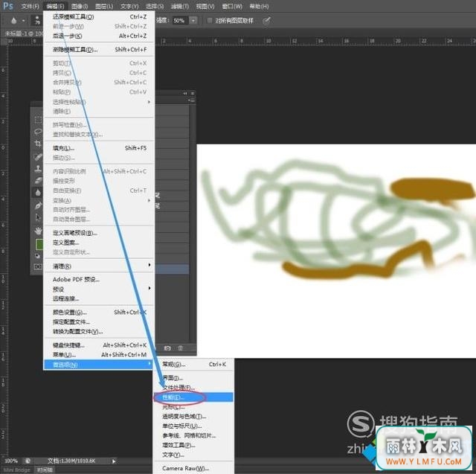Open the 选择(S) menu

tap(155, 6)
